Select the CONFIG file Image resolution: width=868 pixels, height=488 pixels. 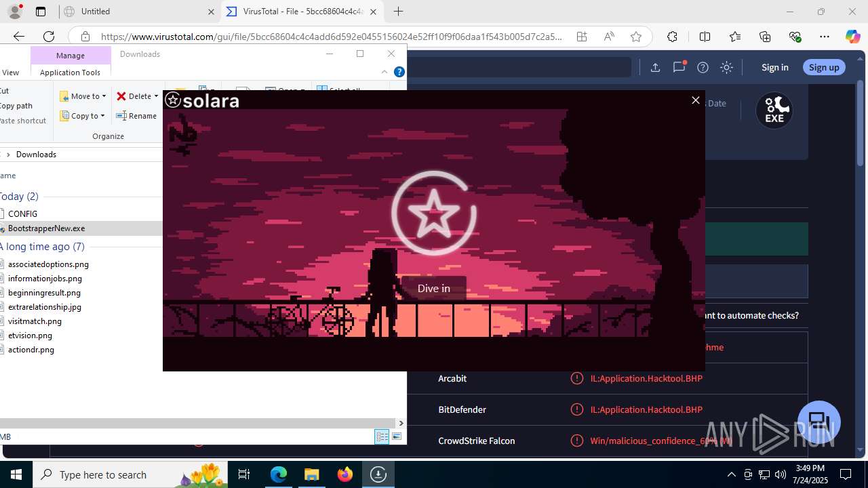click(x=22, y=214)
